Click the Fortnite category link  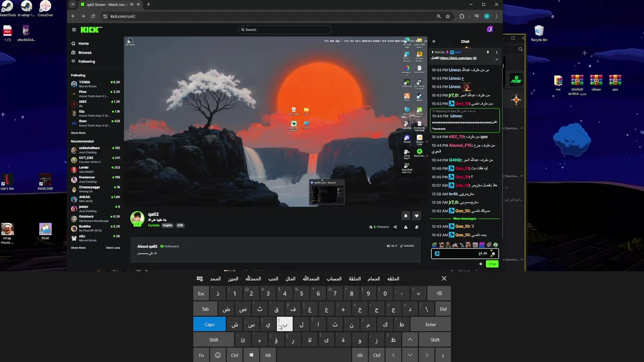click(153, 225)
